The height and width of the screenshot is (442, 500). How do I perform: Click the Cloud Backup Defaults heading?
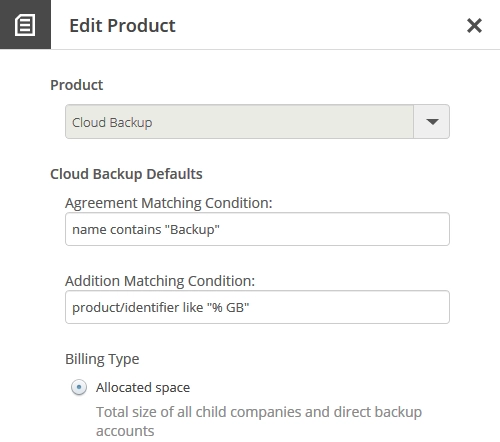tap(126, 174)
